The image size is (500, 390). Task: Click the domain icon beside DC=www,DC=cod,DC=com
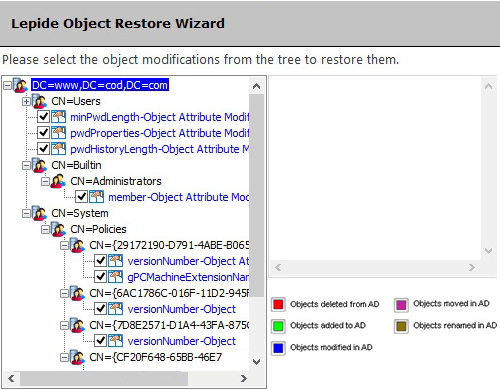(20, 85)
